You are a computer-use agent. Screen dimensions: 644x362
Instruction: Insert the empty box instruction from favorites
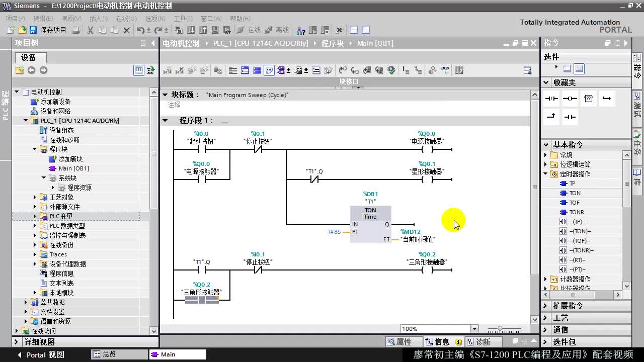coord(588,99)
